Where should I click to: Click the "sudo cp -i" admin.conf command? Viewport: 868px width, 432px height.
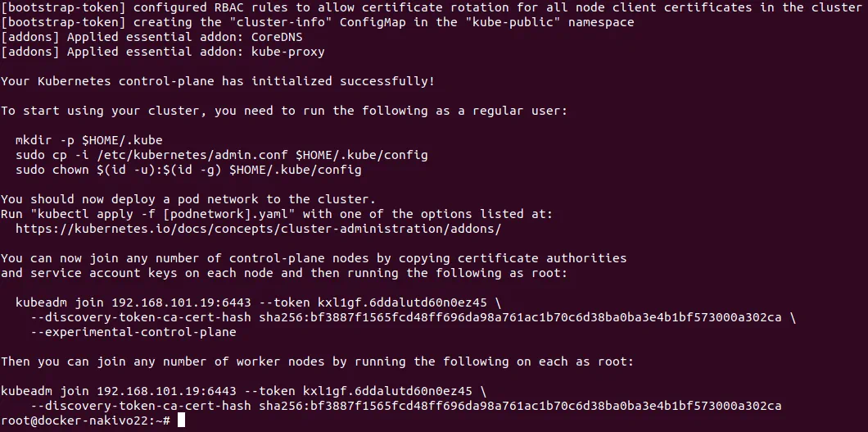coord(221,155)
